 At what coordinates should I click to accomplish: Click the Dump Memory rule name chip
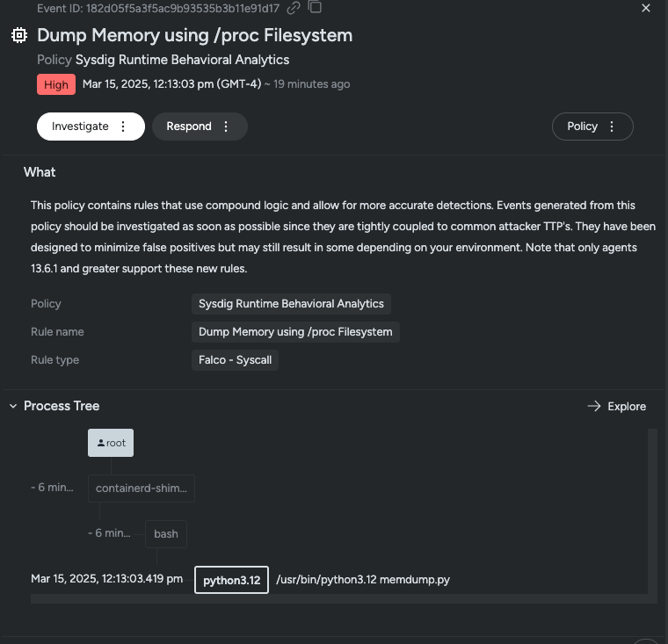tap(295, 332)
